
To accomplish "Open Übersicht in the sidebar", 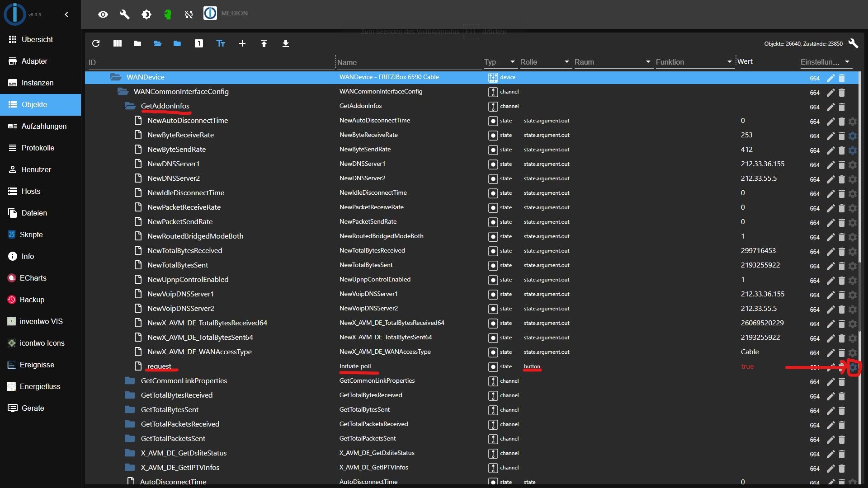I will click(x=41, y=39).
